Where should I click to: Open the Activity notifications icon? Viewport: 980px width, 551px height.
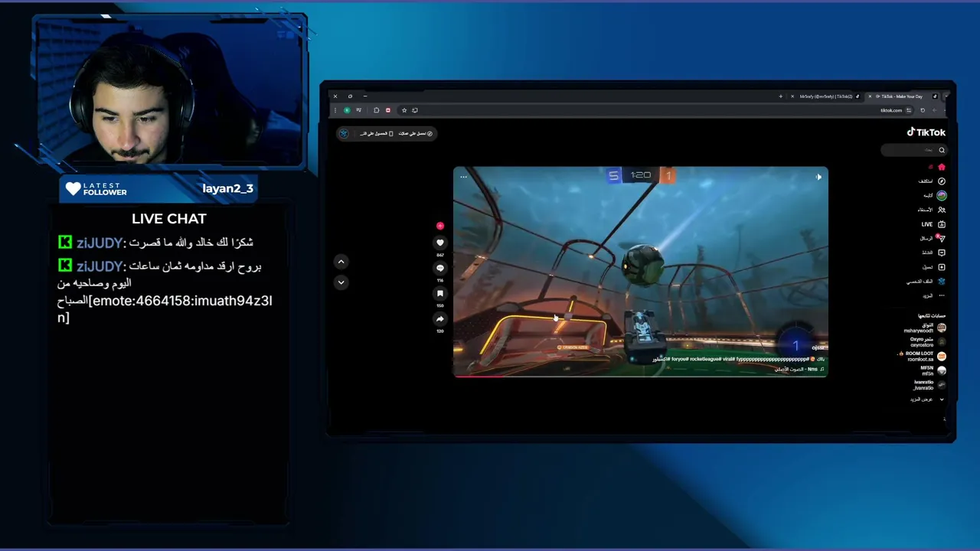pos(942,253)
